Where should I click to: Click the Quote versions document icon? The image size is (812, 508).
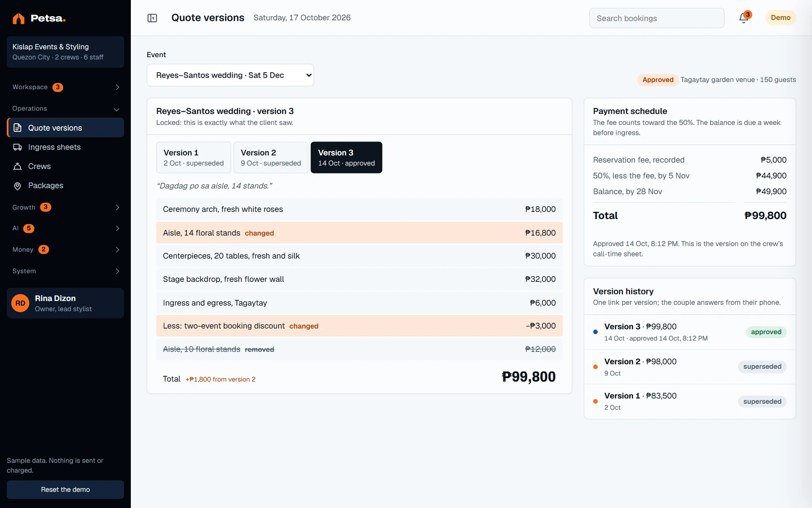[x=17, y=128]
